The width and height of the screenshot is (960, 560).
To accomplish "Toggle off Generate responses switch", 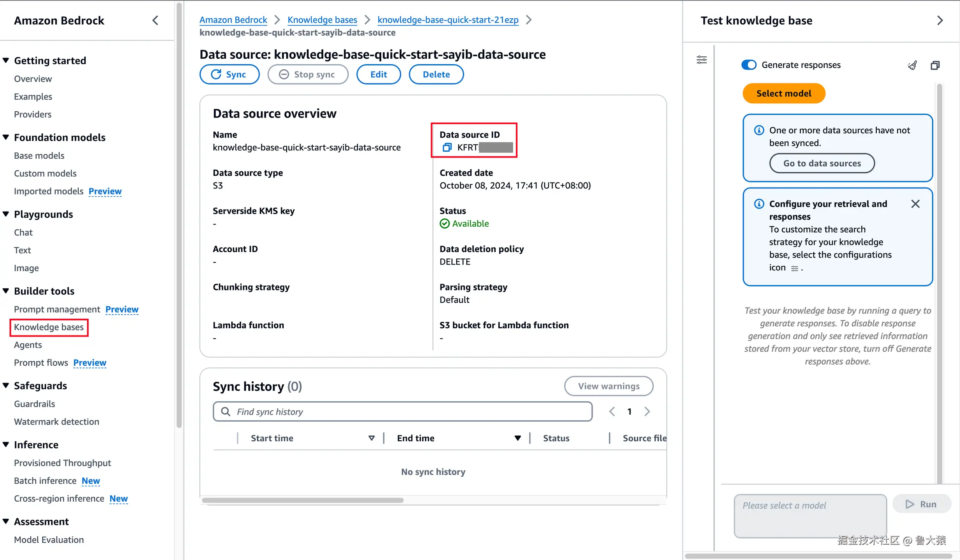I will click(749, 65).
